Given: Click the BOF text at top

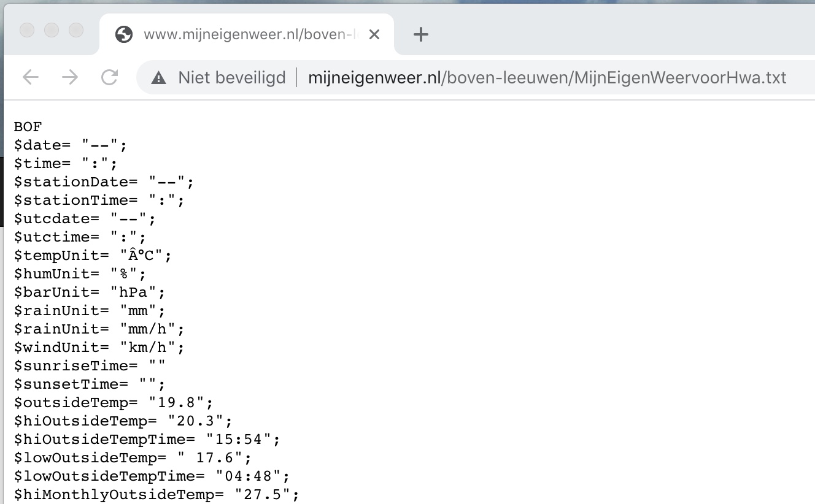Looking at the screenshot, I should [x=28, y=127].
